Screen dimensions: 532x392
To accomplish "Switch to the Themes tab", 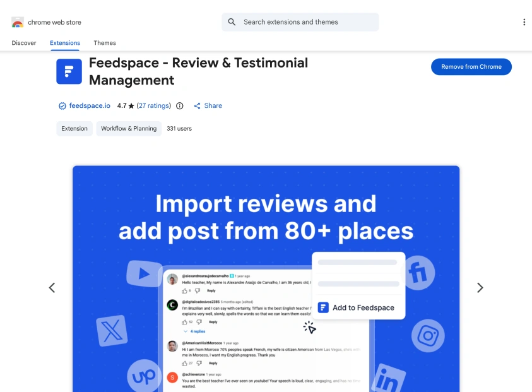I will (x=105, y=43).
